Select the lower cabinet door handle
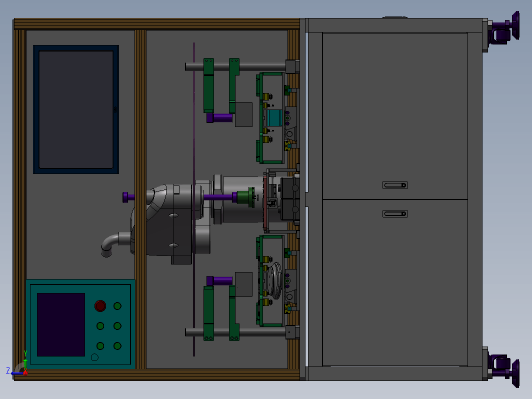This screenshot has width=532, height=399. 395,214
